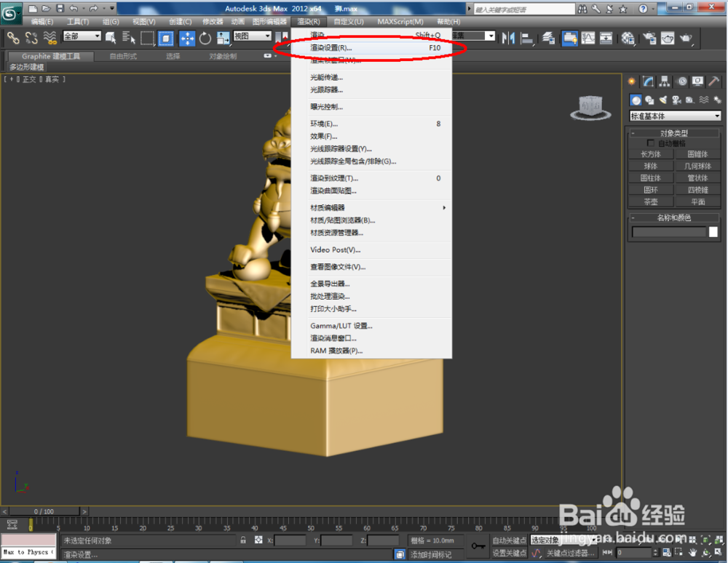Open the Layer Manager icon
Viewport: 728px width, 563px height.
pos(548,38)
